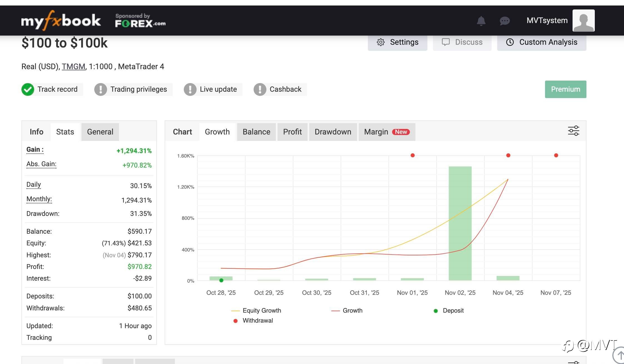Switch to the General info tab

pyautogui.click(x=100, y=132)
